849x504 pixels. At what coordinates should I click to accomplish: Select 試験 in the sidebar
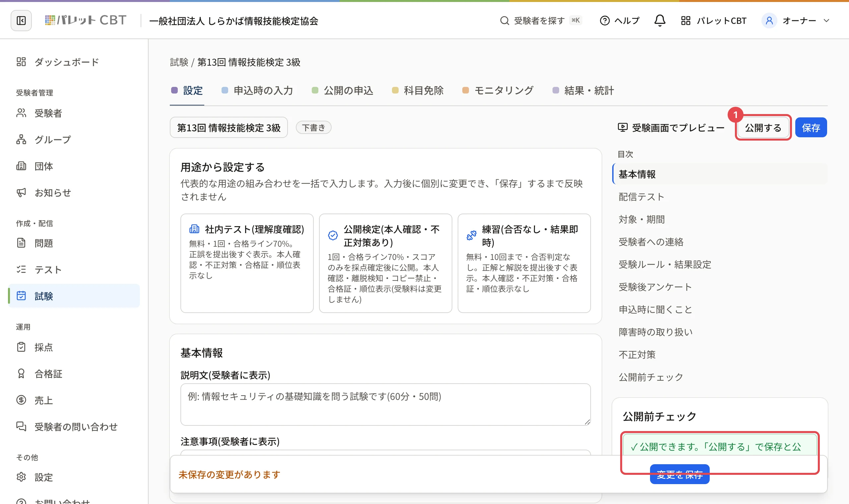(74, 296)
